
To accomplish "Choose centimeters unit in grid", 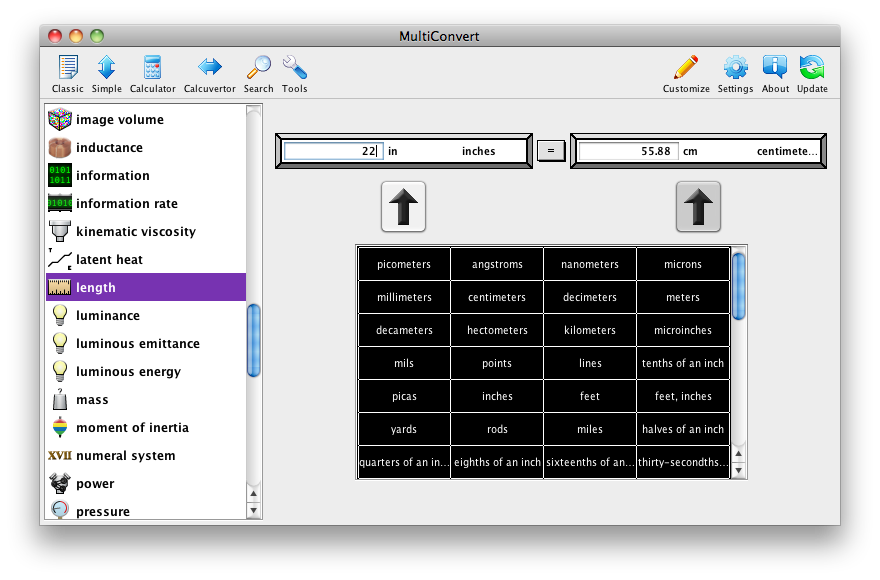I will pyautogui.click(x=497, y=297).
